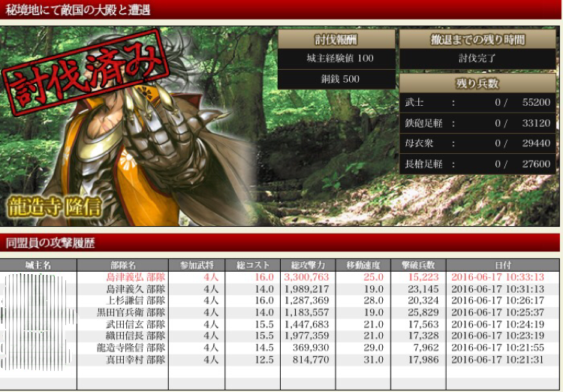
Task: Click movement speed value 28.0
Action: (x=373, y=300)
